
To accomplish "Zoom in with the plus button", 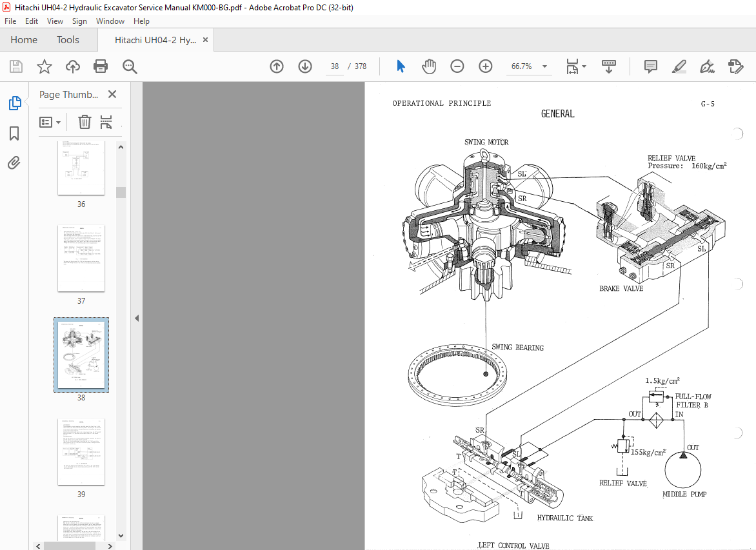I will [x=486, y=66].
